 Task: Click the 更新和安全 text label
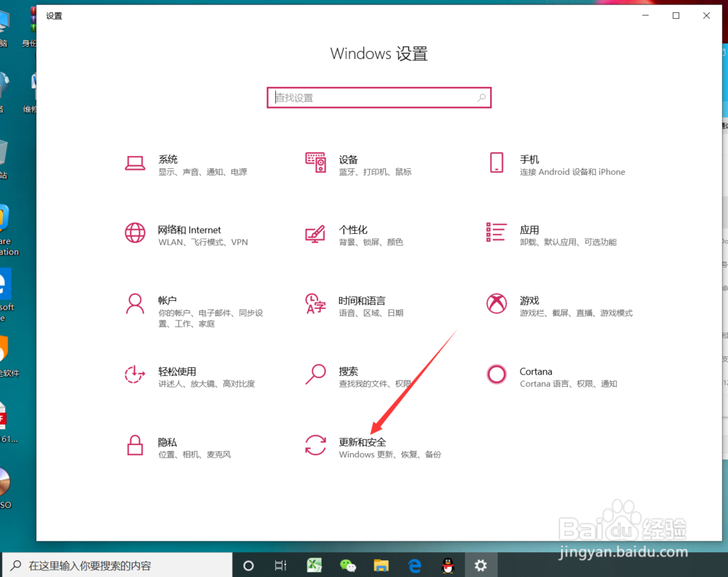click(363, 442)
